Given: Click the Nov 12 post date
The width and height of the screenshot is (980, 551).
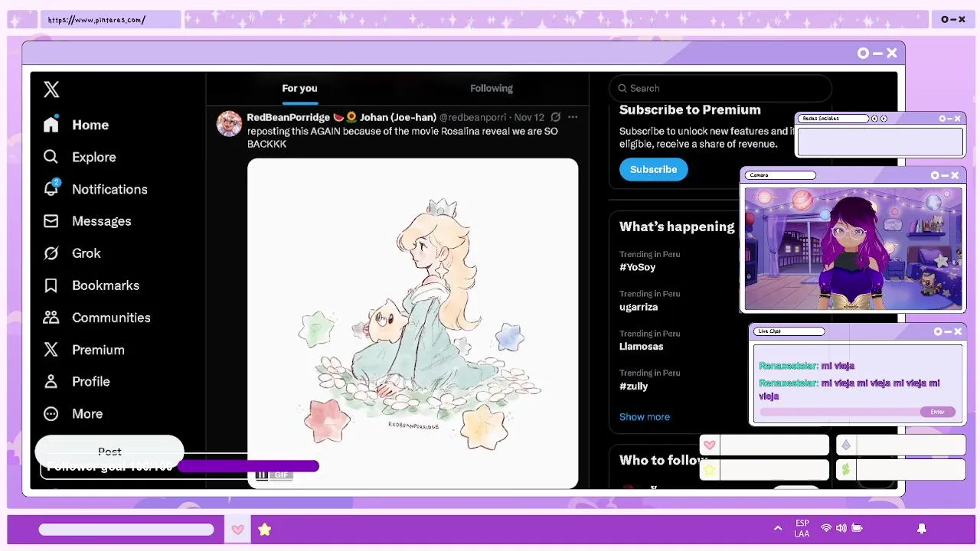Looking at the screenshot, I should [529, 117].
